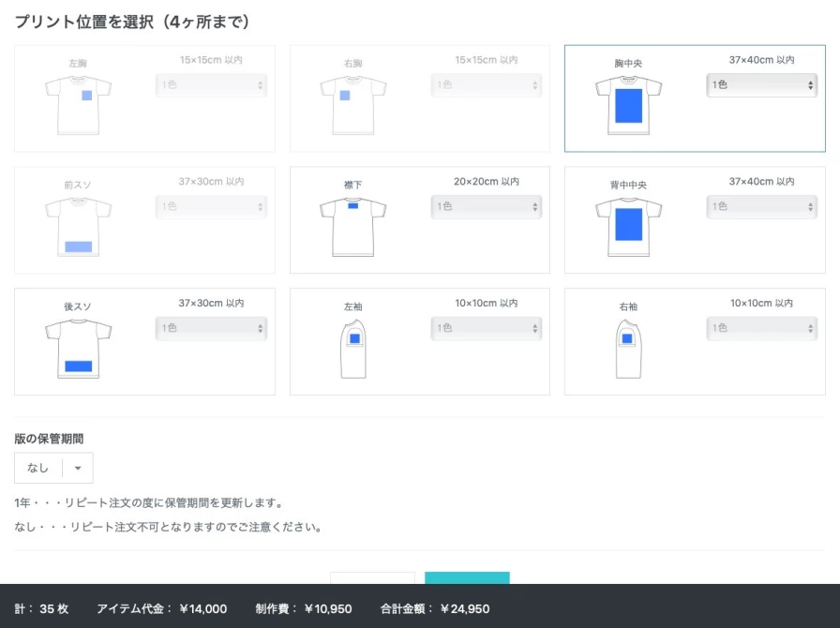Choose the 襟下 under-collar t-shirt icon

tap(353, 227)
